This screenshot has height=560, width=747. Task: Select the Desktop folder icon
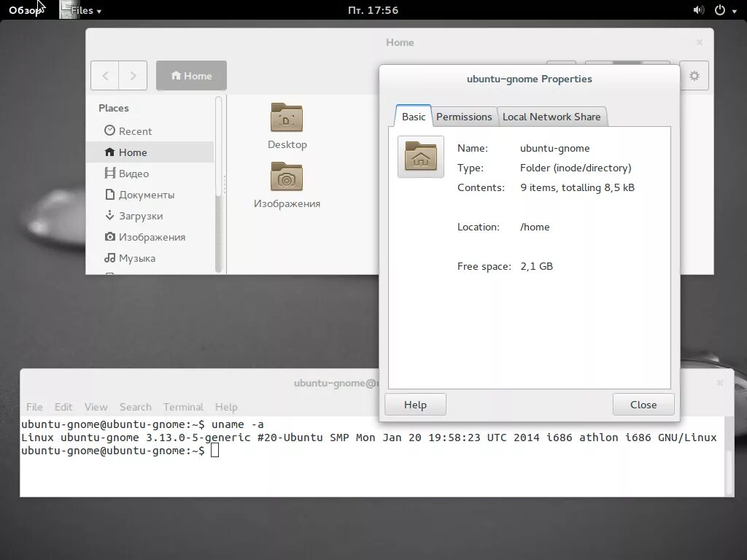click(286, 117)
